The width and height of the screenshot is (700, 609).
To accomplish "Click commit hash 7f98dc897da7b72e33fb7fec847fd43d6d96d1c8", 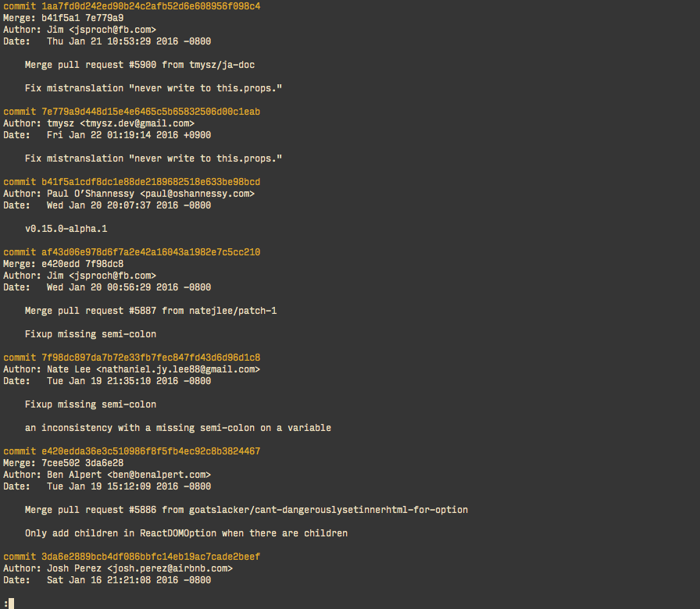I will coord(151,358).
